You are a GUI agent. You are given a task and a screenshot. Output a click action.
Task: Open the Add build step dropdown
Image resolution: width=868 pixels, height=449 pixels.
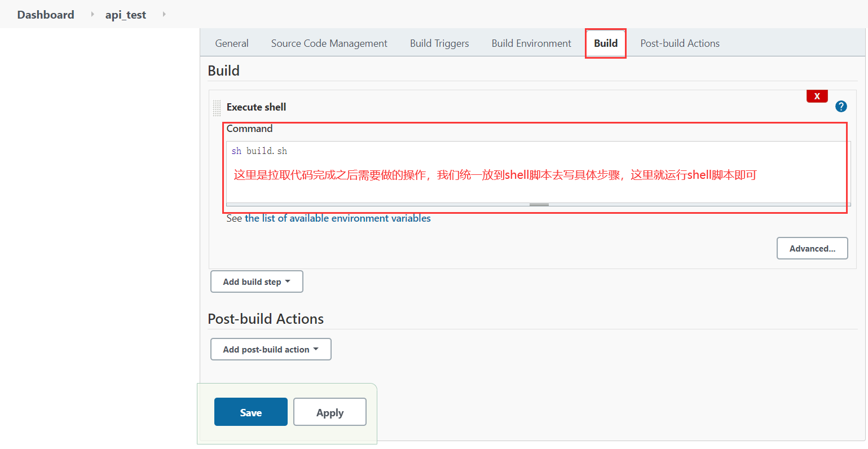[257, 281]
